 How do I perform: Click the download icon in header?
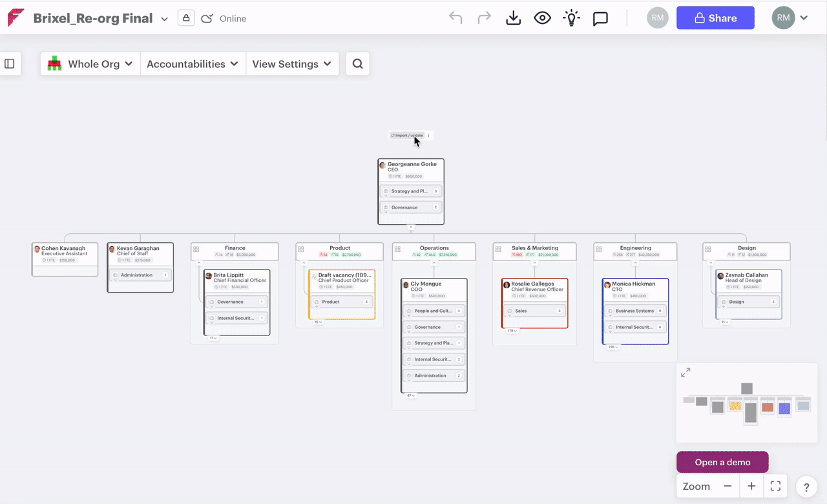tap(513, 18)
